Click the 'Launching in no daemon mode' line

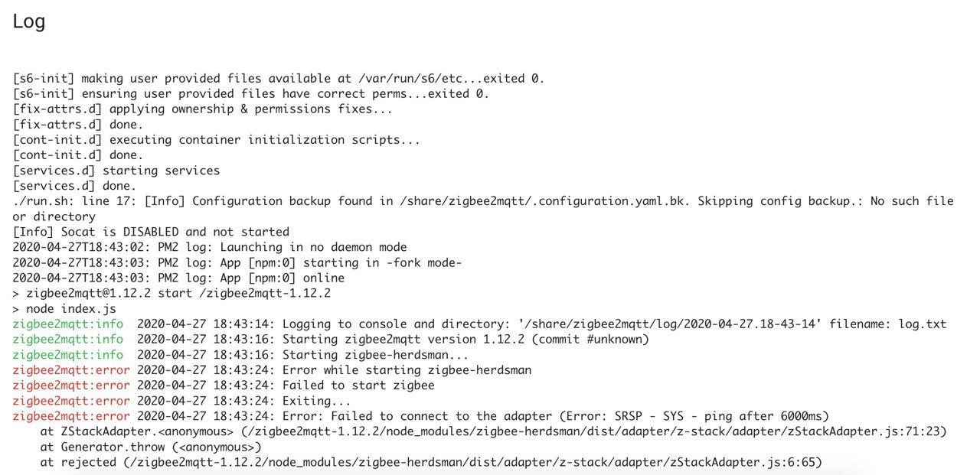tap(210, 247)
